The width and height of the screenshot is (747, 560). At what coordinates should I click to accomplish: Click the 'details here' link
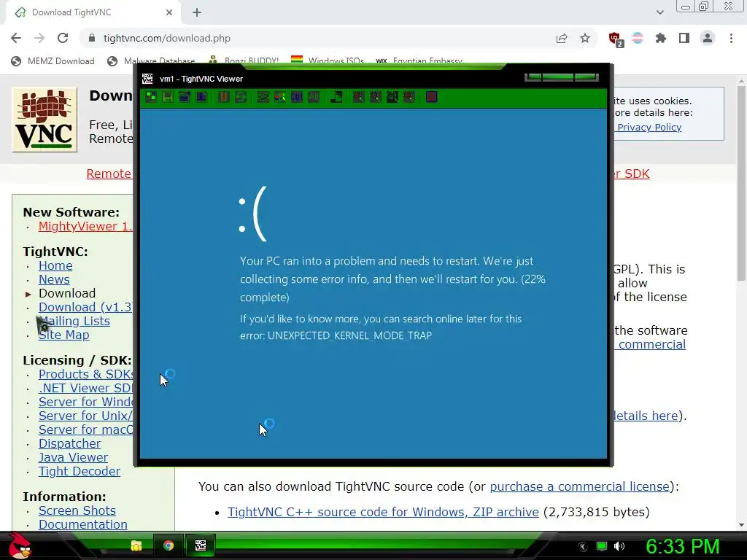click(x=646, y=416)
